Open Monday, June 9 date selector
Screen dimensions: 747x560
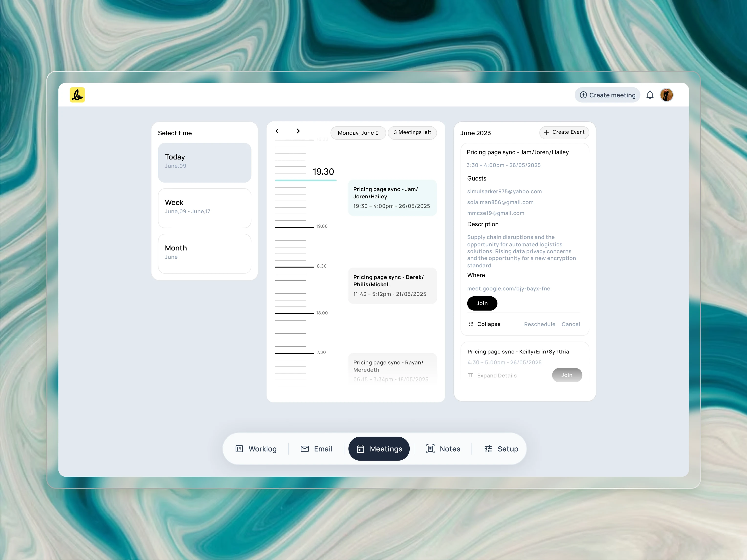coord(358,133)
